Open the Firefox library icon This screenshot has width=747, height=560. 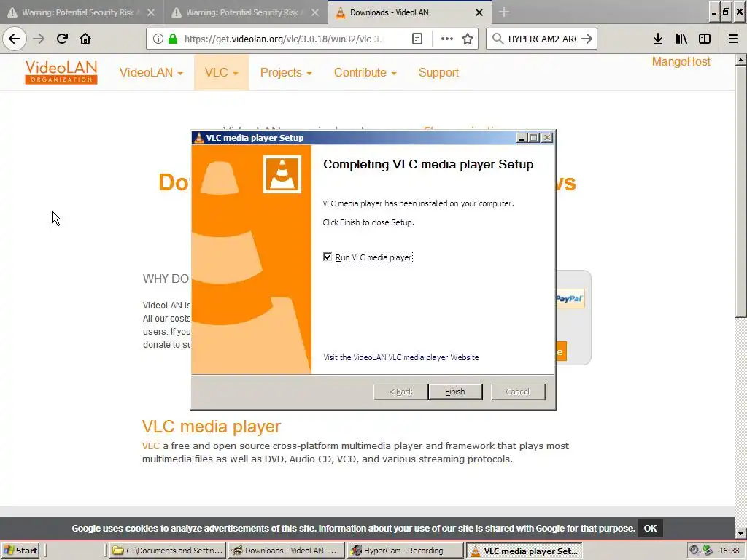[681, 39]
